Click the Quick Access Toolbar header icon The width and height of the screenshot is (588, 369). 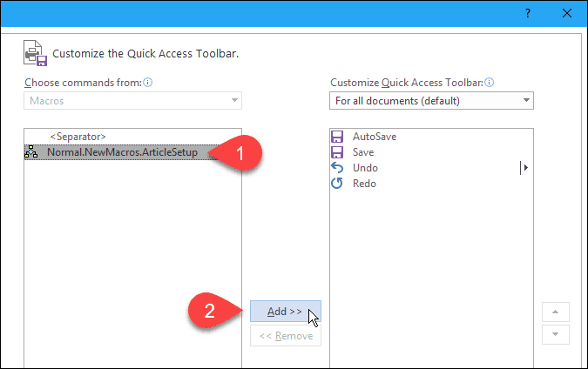coord(35,53)
